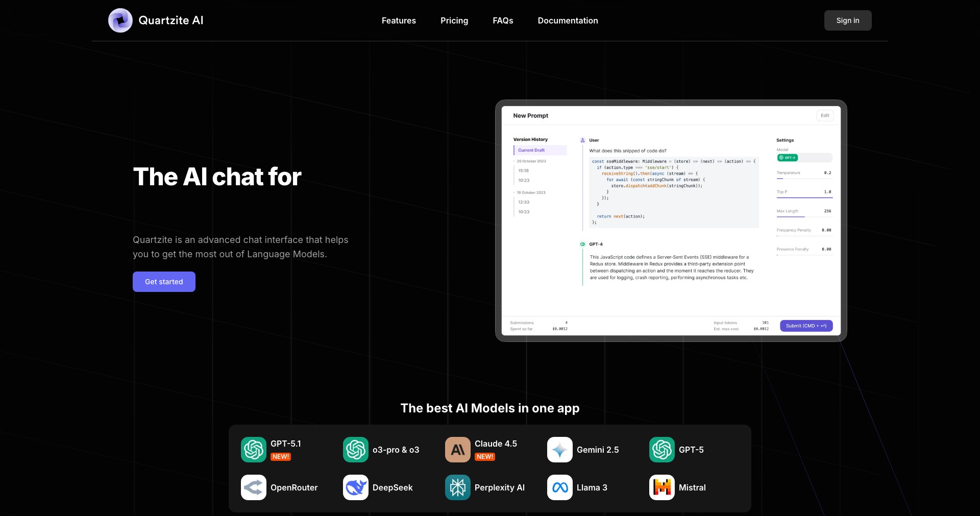Click the Submit (CMD + ↵) button
The height and width of the screenshot is (516, 980).
(806, 326)
